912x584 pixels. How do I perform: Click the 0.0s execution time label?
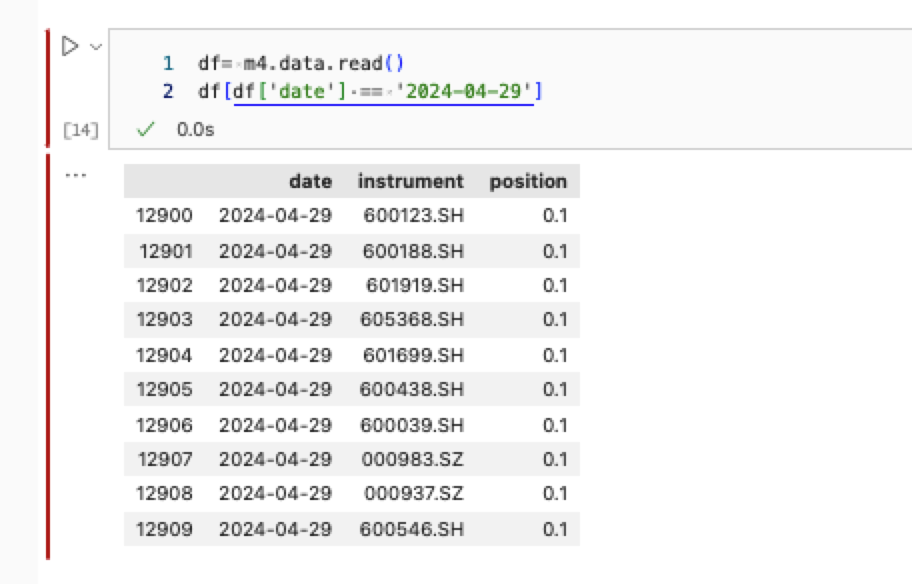coord(195,129)
